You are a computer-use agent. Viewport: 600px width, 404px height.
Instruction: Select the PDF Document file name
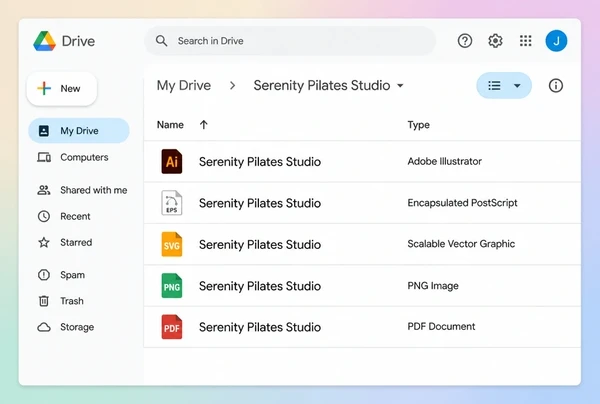260,327
